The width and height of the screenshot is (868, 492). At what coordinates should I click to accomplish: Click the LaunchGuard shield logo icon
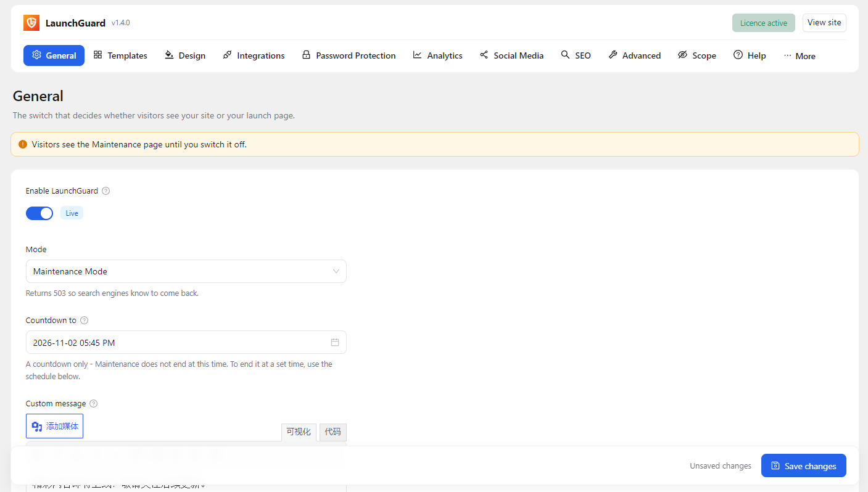tap(31, 23)
